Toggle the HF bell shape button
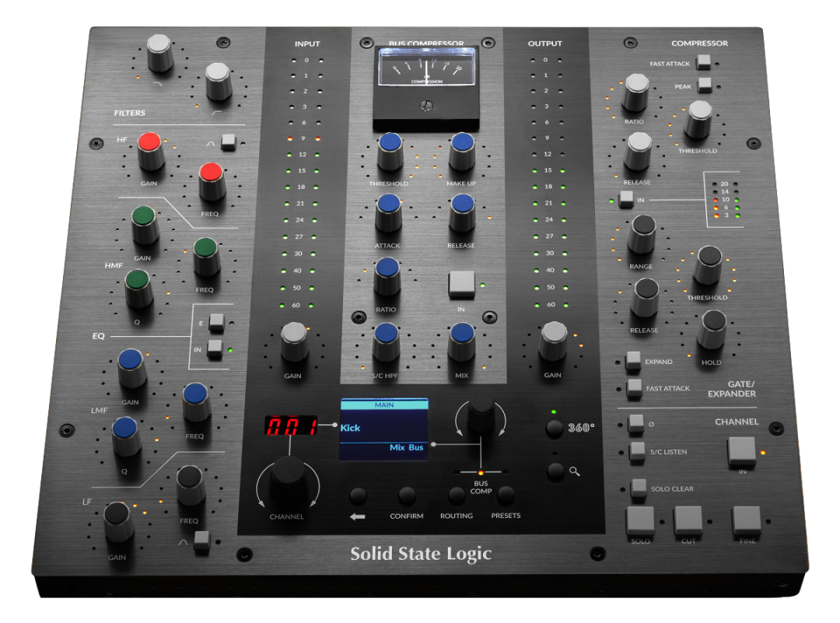This screenshot has width=840, height=623. tap(229, 142)
